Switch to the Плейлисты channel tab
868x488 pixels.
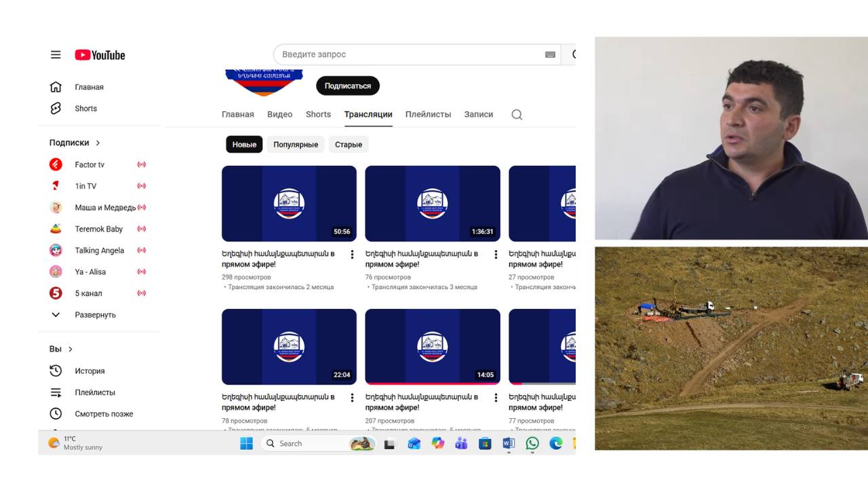click(x=428, y=115)
